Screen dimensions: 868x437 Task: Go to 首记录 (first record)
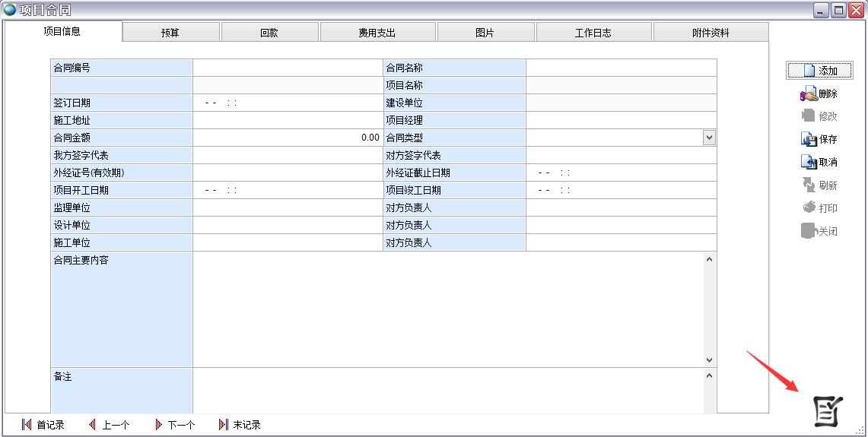(43, 425)
